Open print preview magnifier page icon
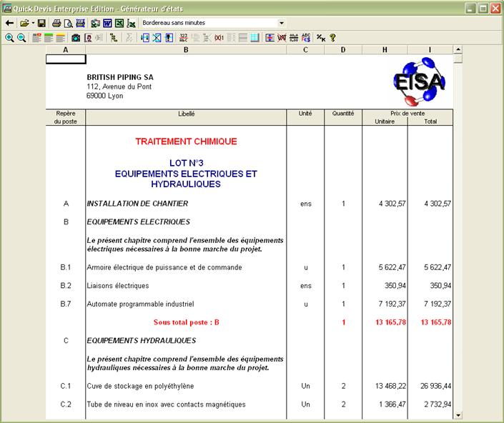The image size is (504, 423). point(69,23)
